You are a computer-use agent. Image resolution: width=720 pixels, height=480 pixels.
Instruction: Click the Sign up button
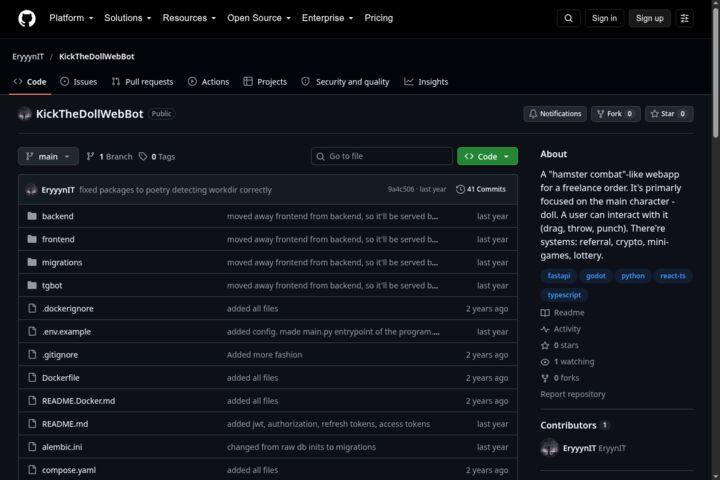tap(649, 18)
